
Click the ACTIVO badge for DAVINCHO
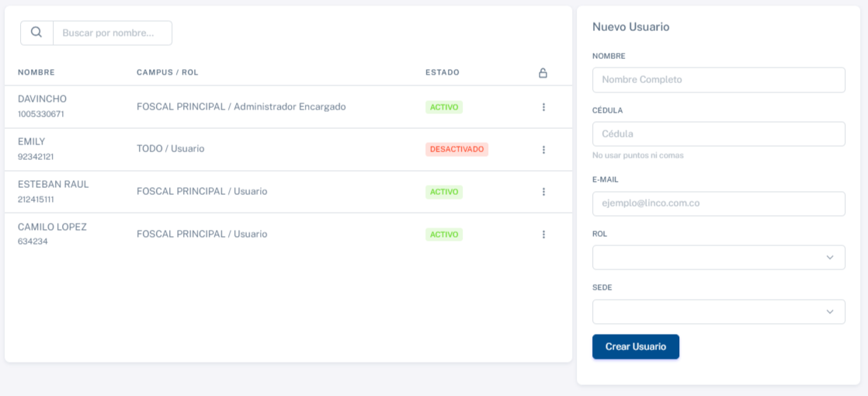point(444,107)
